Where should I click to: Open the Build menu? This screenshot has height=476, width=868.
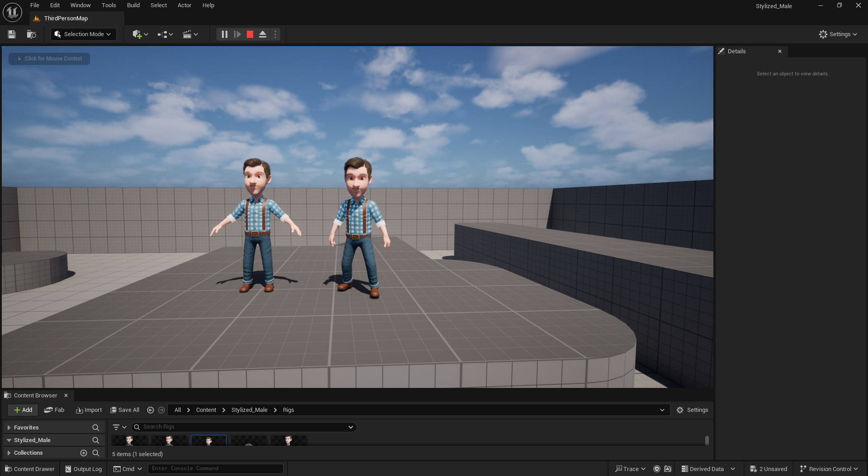click(x=133, y=5)
